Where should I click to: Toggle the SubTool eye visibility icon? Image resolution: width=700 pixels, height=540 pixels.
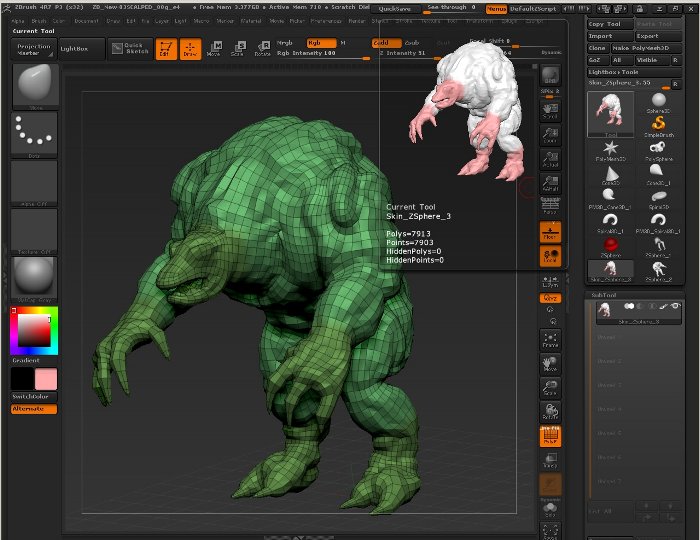tap(675, 306)
